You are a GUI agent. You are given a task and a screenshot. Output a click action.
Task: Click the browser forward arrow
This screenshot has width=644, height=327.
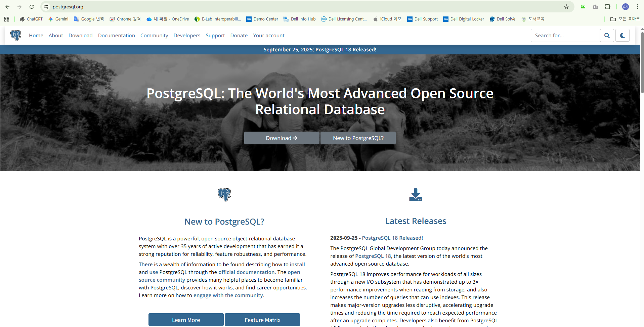[19, 7]
